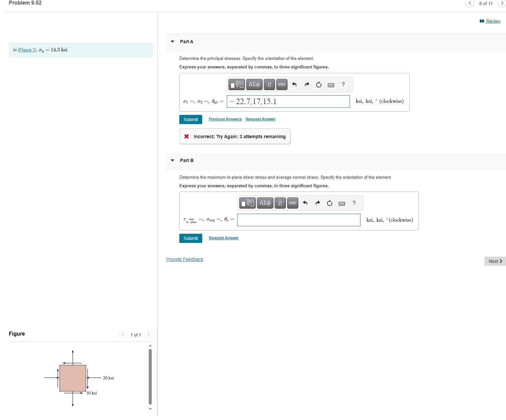Image resolution: width=506 pixels, height=420 pixels.
Task: Open the on-screen keyboard icon in Part B
Action: [x=341, y=203]
